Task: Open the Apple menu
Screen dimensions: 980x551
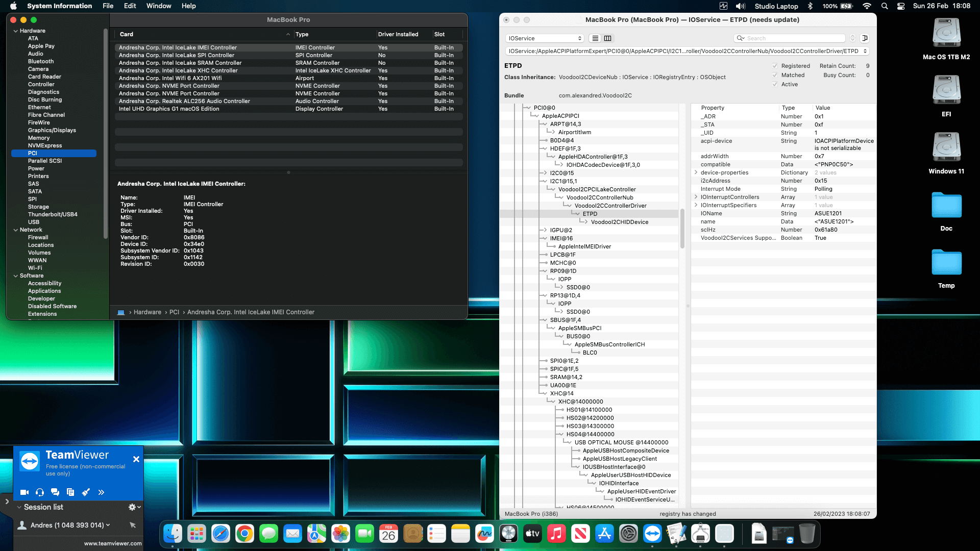Action: point(14,6)
